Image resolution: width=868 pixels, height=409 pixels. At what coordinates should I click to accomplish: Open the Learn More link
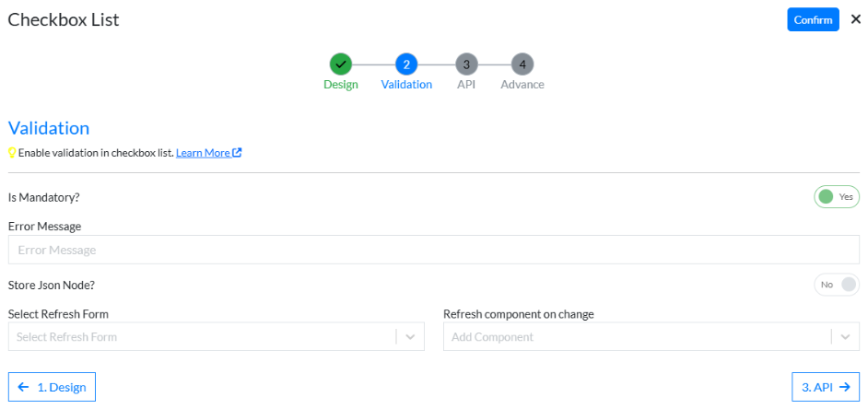203,153
